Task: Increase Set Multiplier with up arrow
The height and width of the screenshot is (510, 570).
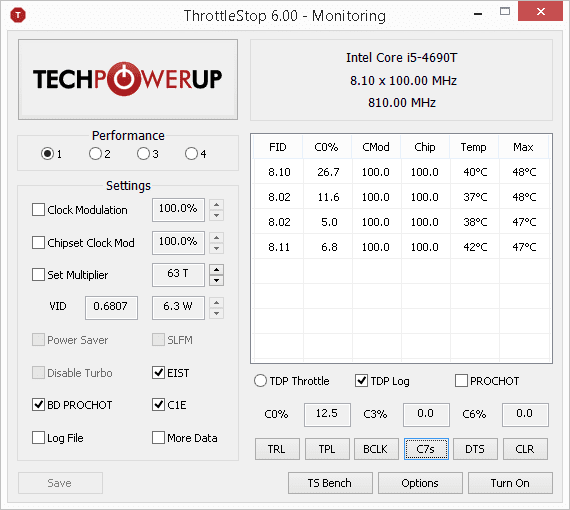Action: (x=216, y=270)
